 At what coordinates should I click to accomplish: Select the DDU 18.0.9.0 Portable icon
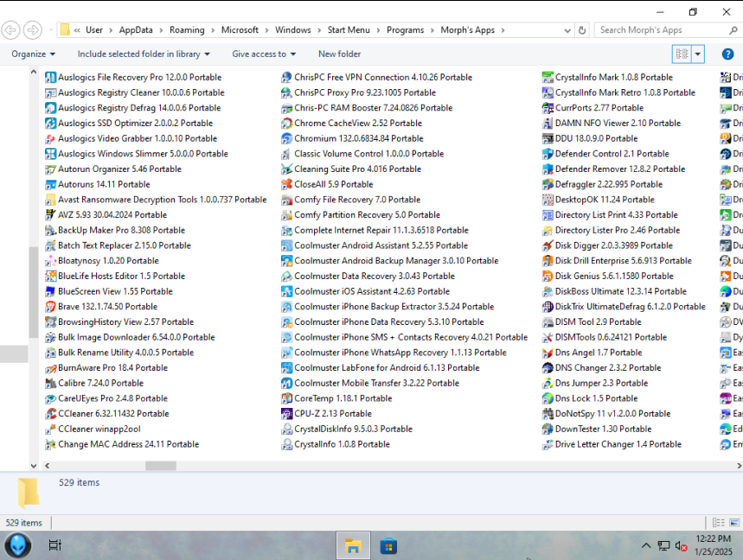(548, 138)
